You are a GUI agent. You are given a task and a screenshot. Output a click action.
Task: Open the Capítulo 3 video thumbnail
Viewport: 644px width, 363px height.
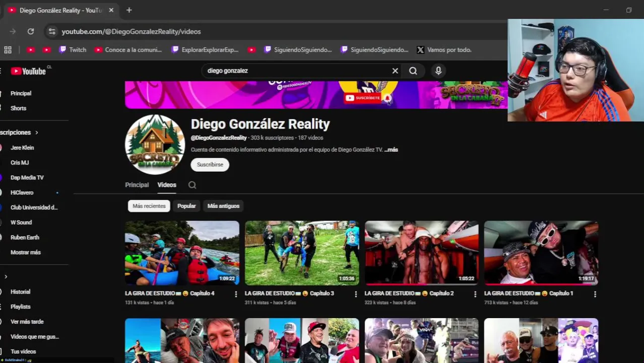pyautogui.click(x=302, y=253)
